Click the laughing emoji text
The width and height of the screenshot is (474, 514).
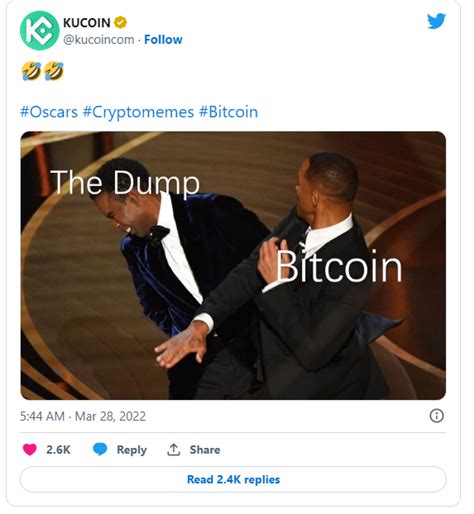(x=42, y=71)
